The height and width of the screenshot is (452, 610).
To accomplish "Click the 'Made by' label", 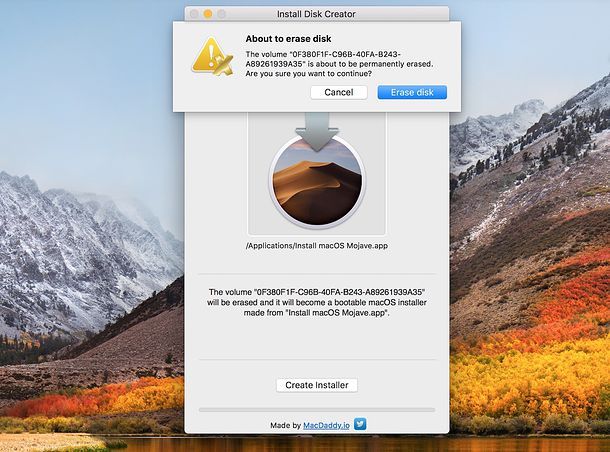I will pyautogui.click(x=286, y=425).
